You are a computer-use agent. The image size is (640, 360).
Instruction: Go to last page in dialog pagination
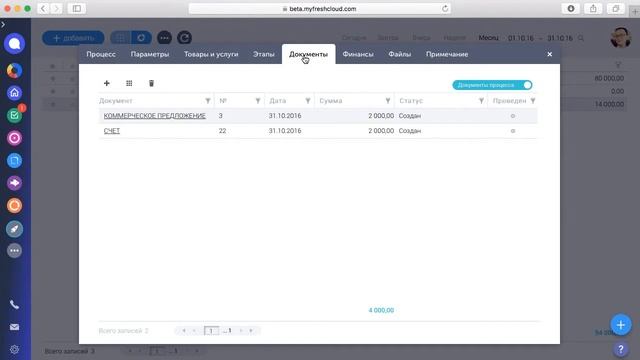coord(251,331)
